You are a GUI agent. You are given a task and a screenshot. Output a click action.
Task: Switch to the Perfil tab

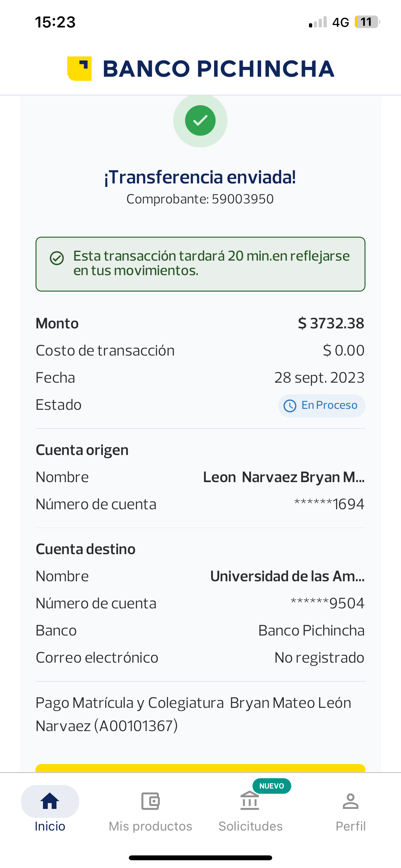tap(350, 826)
